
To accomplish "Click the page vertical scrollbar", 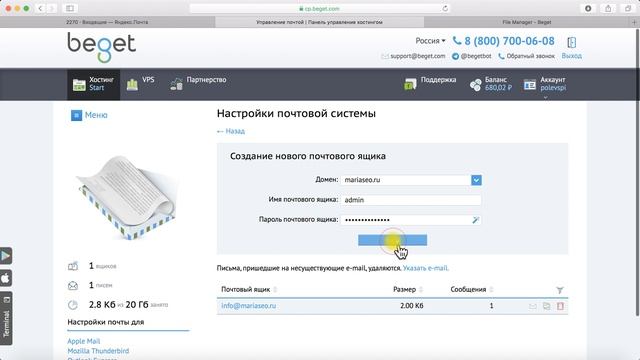I will (637, 171).
